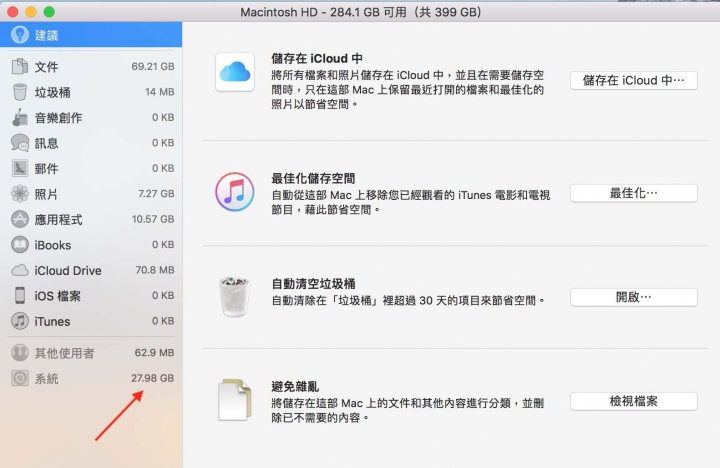
Task: Click the iTunes music note sidebar icon
Action: point(20,321)
